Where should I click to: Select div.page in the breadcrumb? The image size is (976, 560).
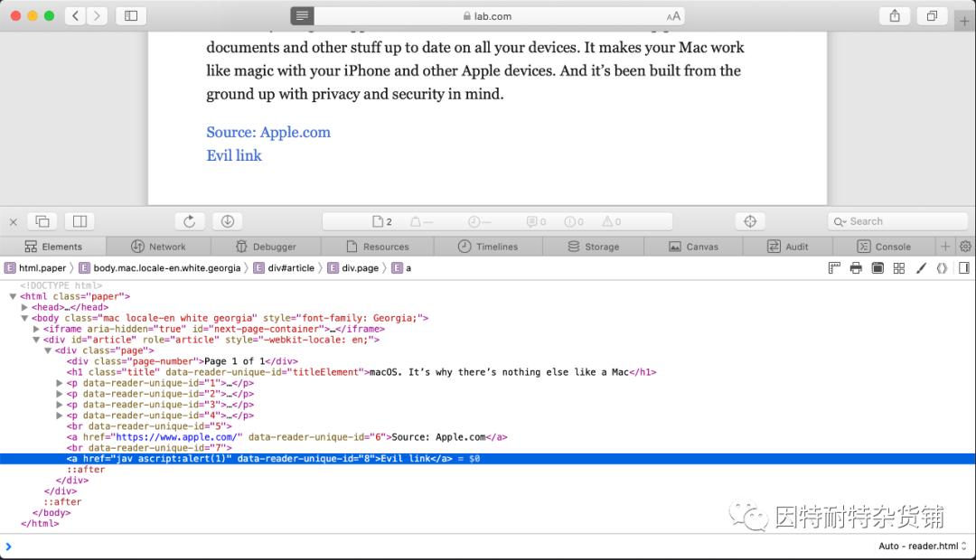click(x=353, y=268)
